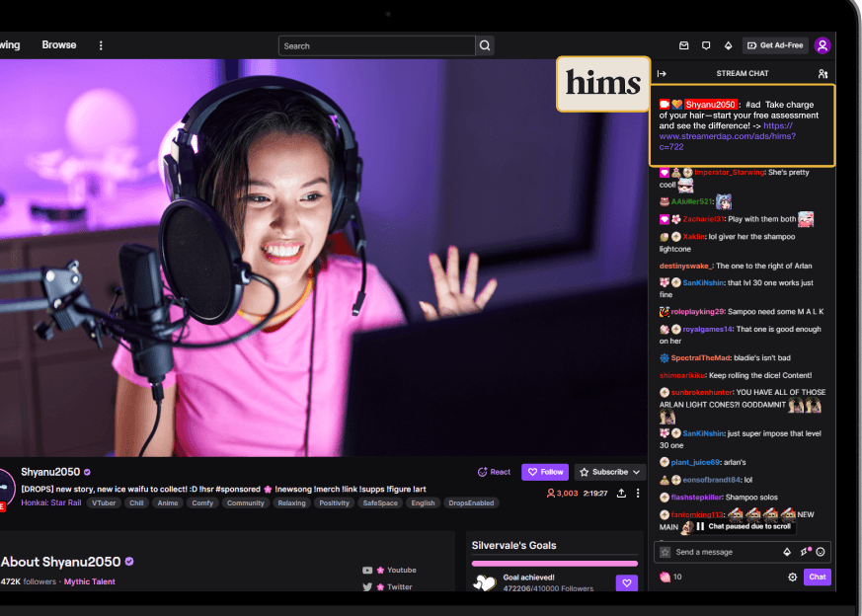Open the whispers speech bubble icon

tap(706, 45)
